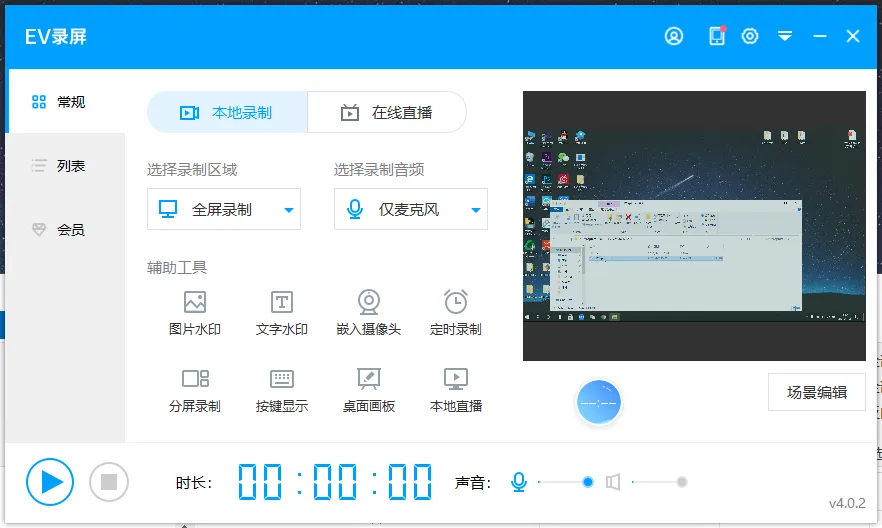Image resolution: width=882 pixels, height=528 pixels.
Task: Open the settings gear icon
Action: tap(750, 36)
